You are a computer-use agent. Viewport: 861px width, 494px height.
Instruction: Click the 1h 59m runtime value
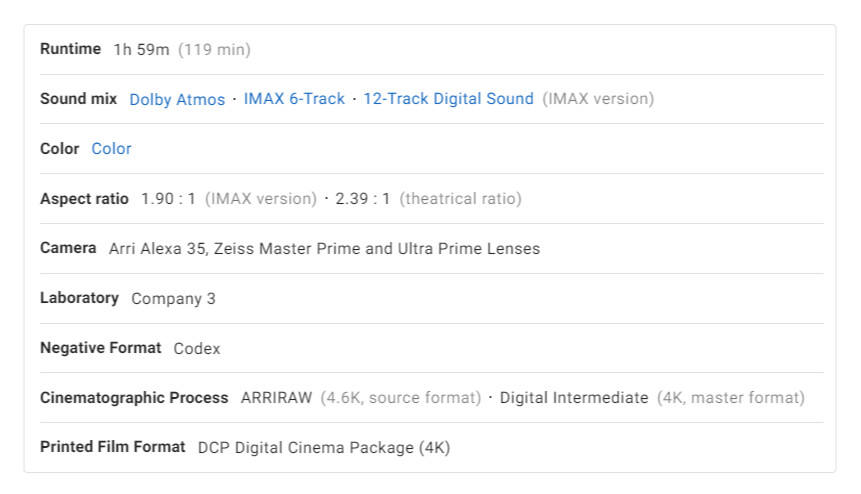coord(141,49)
